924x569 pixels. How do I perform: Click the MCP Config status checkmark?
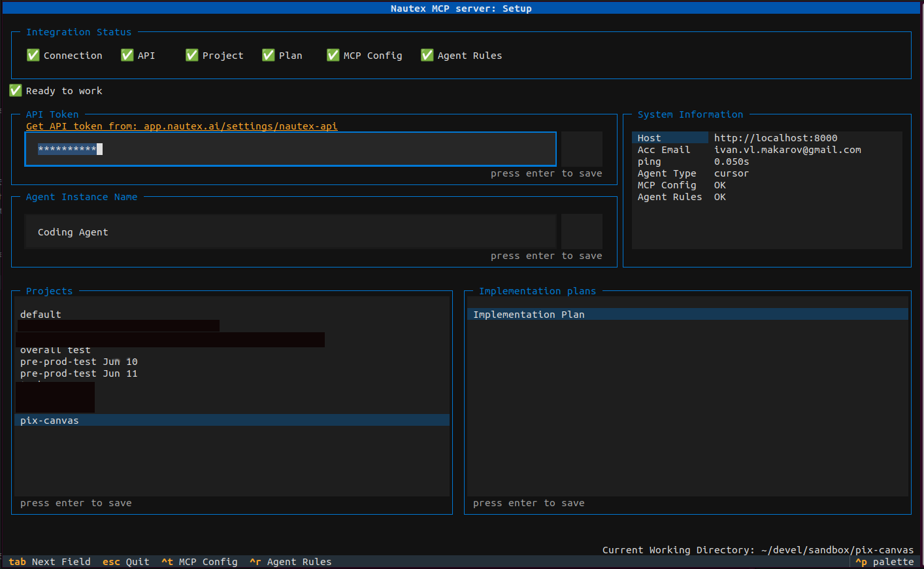333,56
